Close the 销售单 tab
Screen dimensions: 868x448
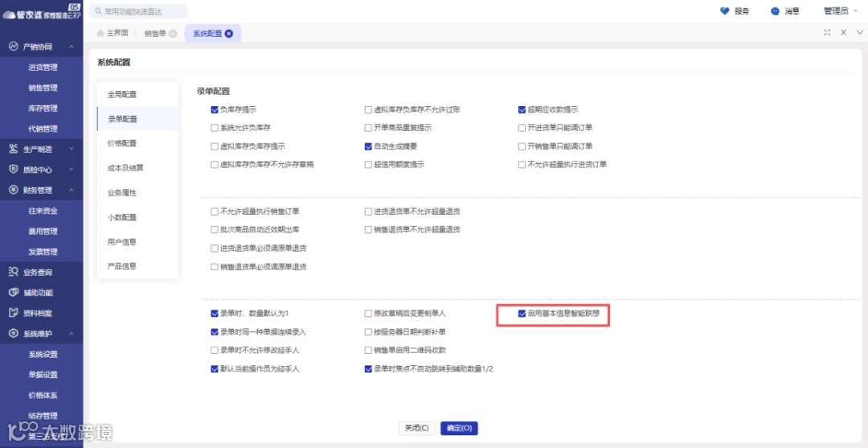coord(173,33)
